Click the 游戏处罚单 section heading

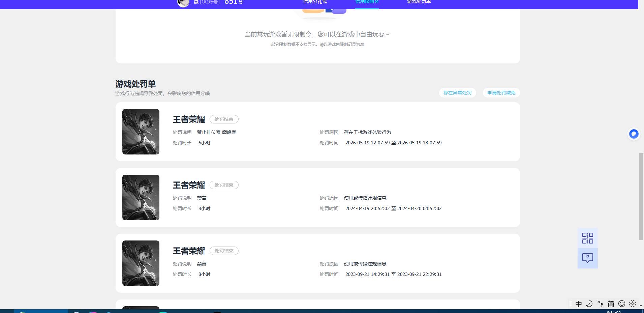click(x=135, y=84)
